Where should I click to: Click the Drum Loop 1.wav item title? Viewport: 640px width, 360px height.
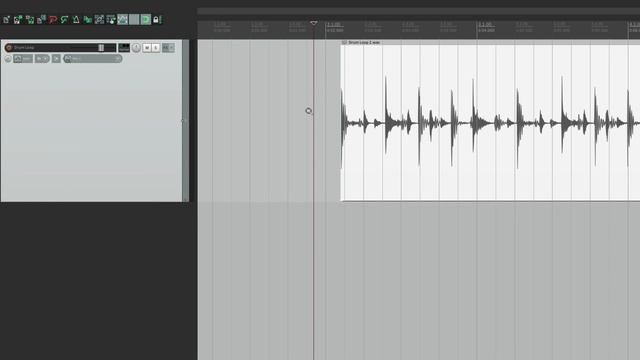(x=364, y=42)
